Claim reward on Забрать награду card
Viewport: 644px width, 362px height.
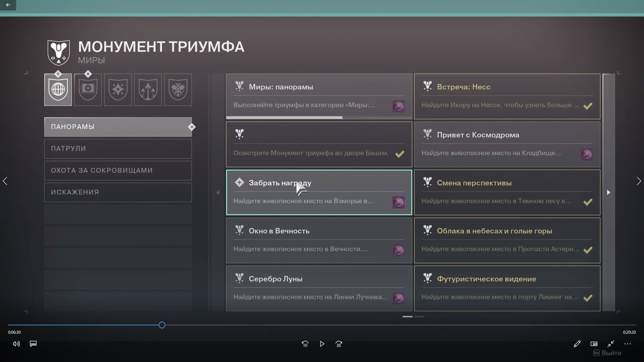pos(319,192)
